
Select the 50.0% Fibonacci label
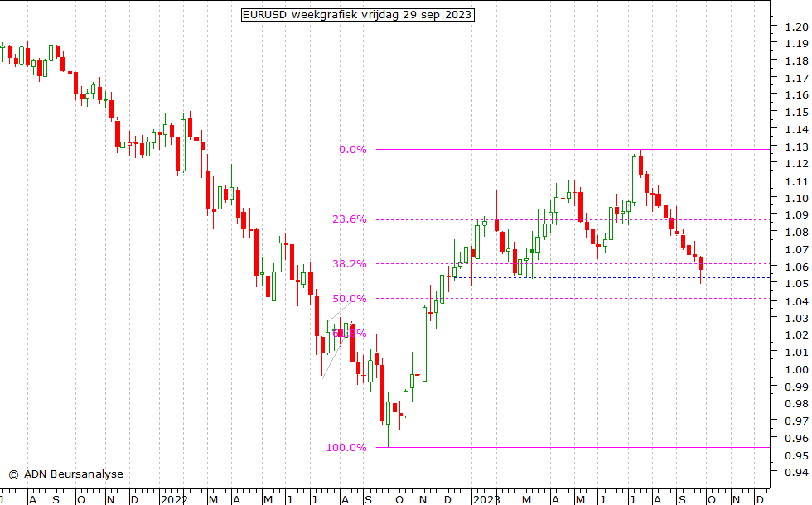350,299
